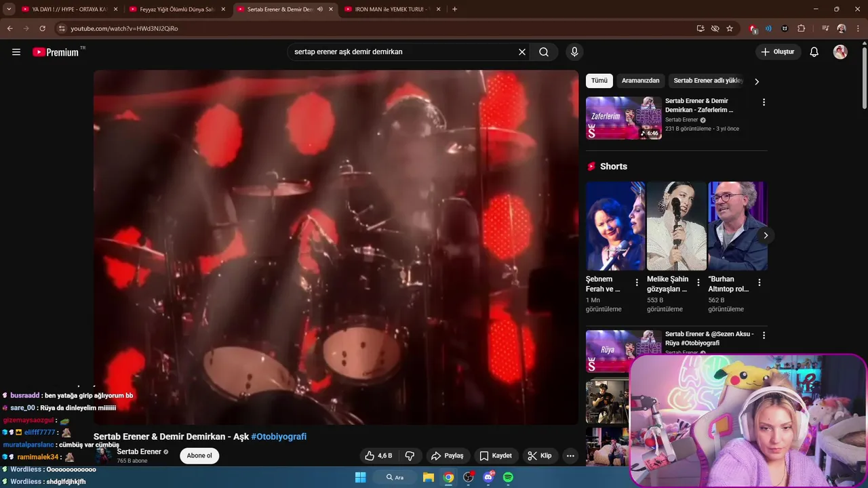Image resolution: width=868 pixels, height=488 pixels.
Task: Select the 'Aramanızdan' filter chip
Action: click(x=640, y=81)
